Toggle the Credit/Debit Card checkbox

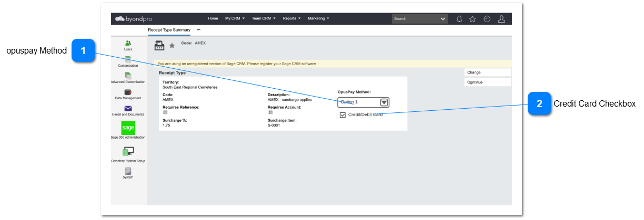pos(343,115)
